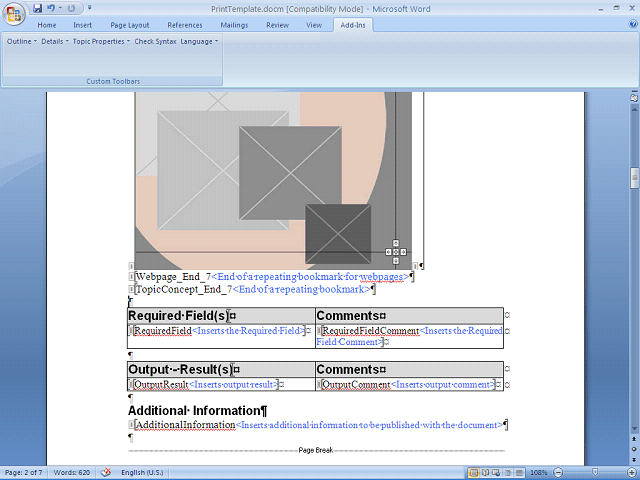Viewport: 640px width, 480px height.
Task: Click the Webpage_End_7 bookmark text
Action: point(173,277)
